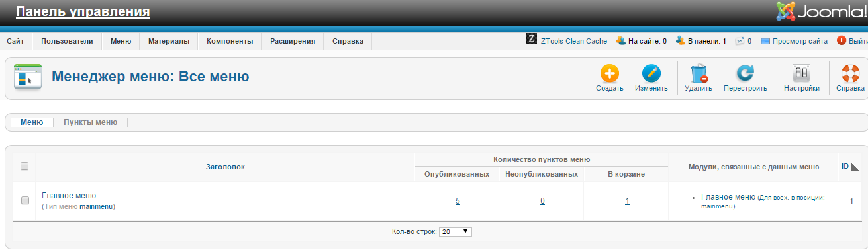Viewport: 868px width, 250px height.
Task: Switch to 'Пункты меню' tab
Action: (91, 122)
